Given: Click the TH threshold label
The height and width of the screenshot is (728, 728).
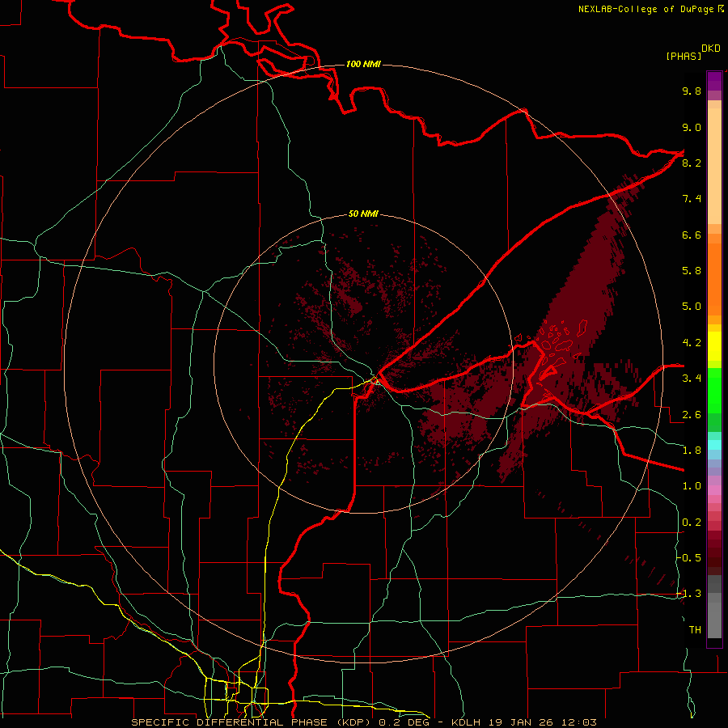Looking at the screenshot, I should point(695,630).
